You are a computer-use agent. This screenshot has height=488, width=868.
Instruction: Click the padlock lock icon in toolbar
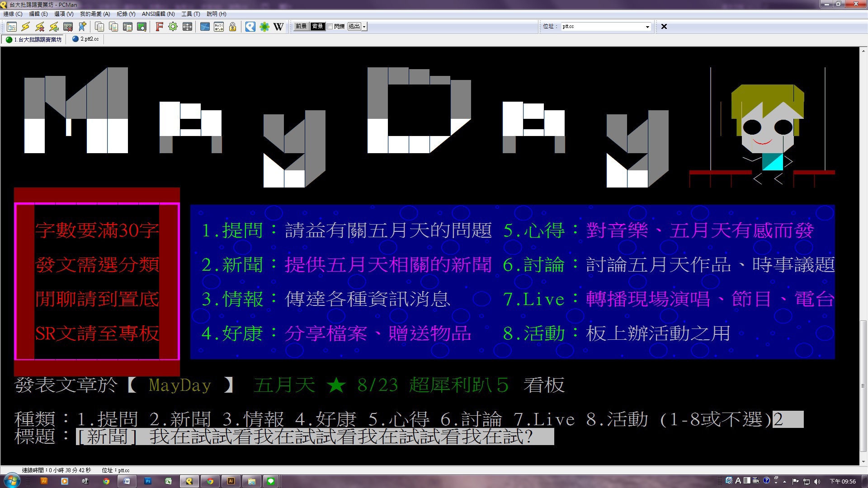pyautogui.click(x=232, y=27)
